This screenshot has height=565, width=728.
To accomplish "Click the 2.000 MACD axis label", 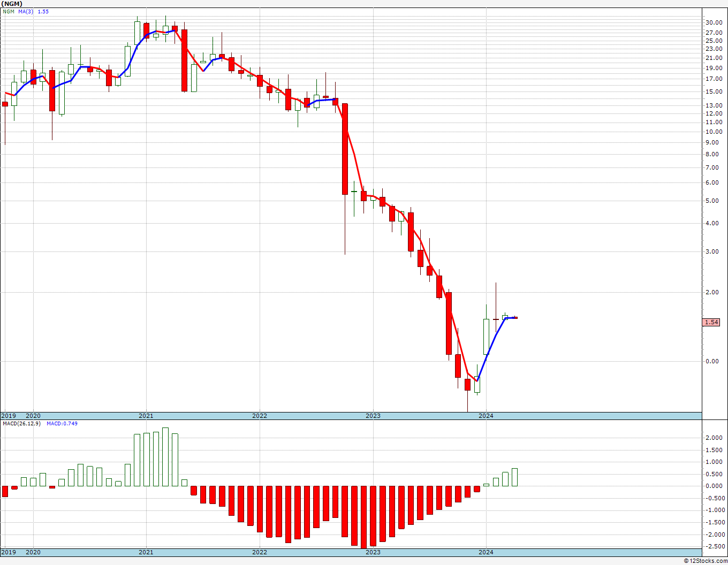I will tap(714, 438).
